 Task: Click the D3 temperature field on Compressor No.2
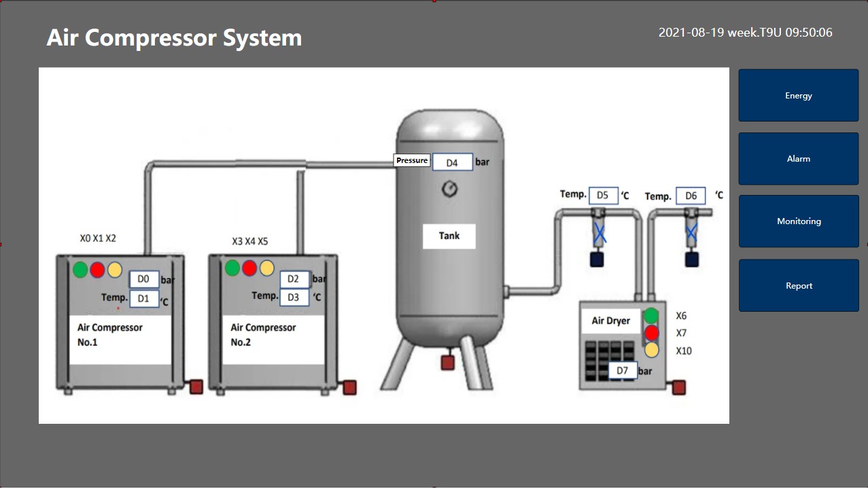click(x=294, y=297)
